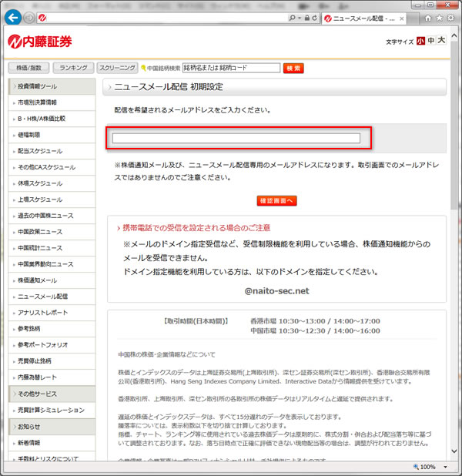Click the 内藤証券 logo
This screenshot has height=476, width=462.
(40, 42)
